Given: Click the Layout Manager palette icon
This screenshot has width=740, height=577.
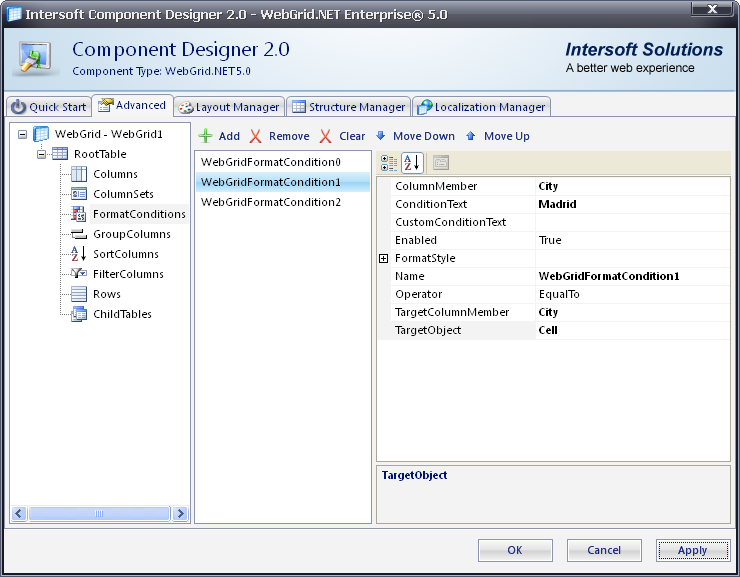Looking at the screenshot, I should point(185,108).
